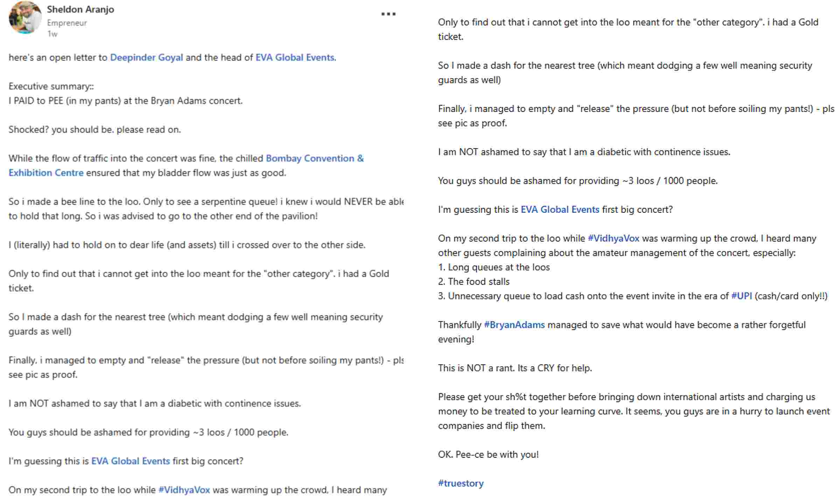Open the three-dot post options menu
The width and height of the screenshot is (839, 504).
(388, 14)
